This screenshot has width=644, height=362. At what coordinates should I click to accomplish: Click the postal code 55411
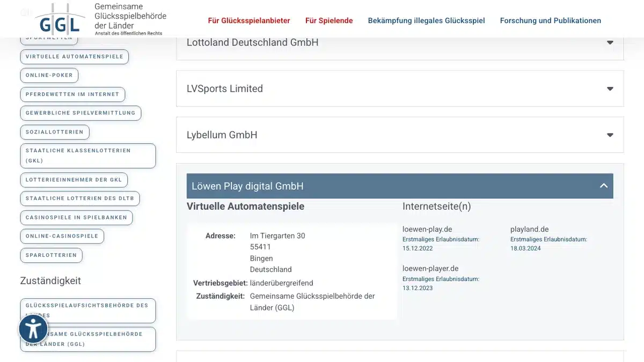260,247
